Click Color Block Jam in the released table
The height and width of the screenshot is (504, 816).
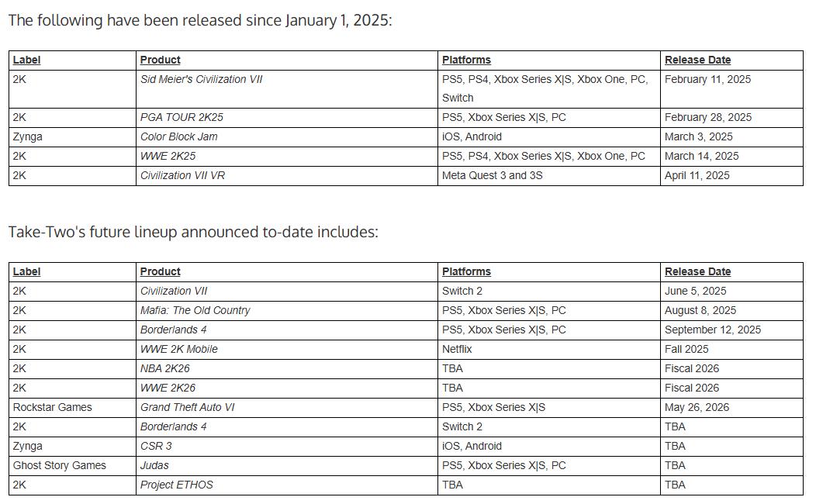point(179,136)
